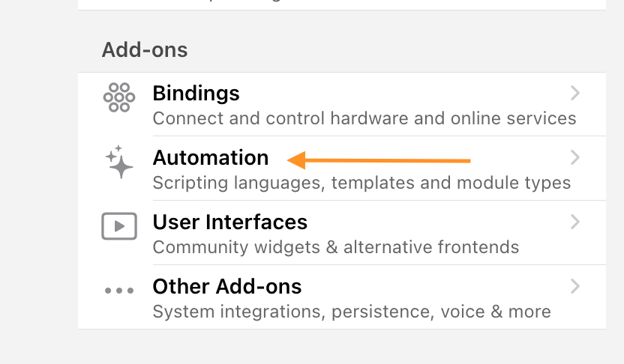The width and height of the screenshot is (624, 364).
Task: Go to User Interfaces title
Action: (229, 222)
